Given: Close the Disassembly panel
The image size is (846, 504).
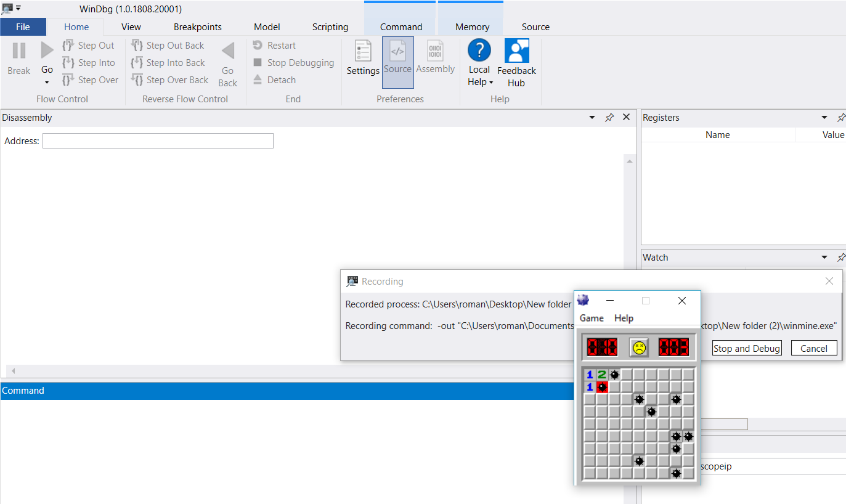Looking at the screenshot, I should 626,117.
